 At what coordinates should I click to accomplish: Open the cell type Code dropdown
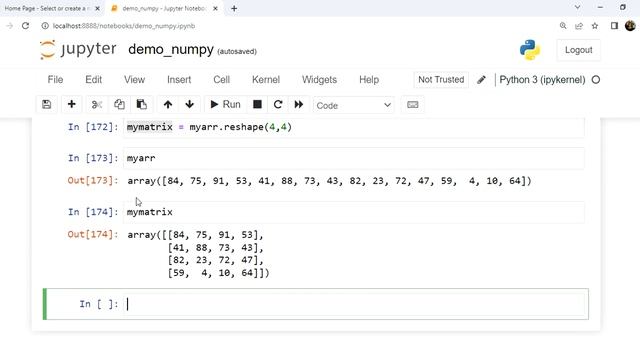pyautogui.click(x=353, y=105)
